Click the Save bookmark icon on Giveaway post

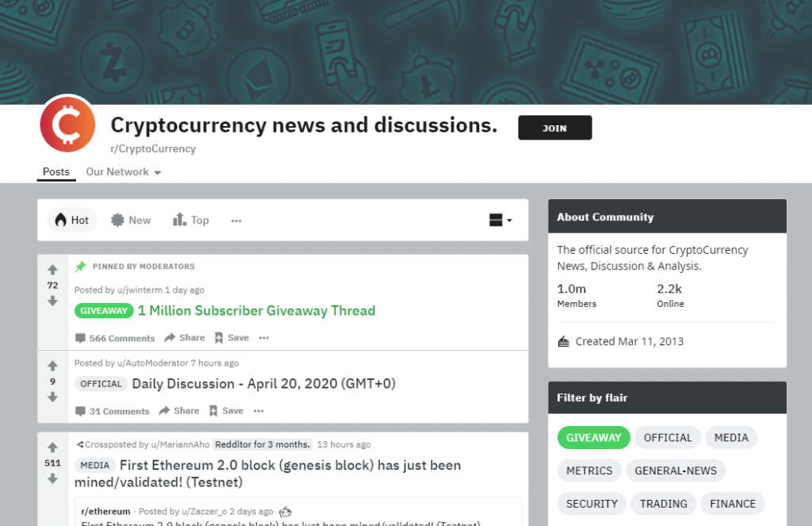coord(219,338)
